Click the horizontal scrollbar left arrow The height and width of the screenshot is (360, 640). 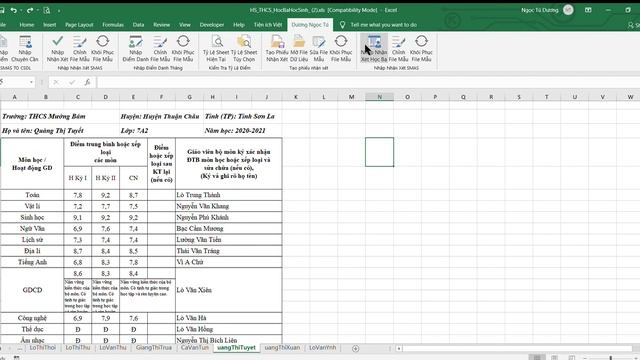[x=399, y=348]
